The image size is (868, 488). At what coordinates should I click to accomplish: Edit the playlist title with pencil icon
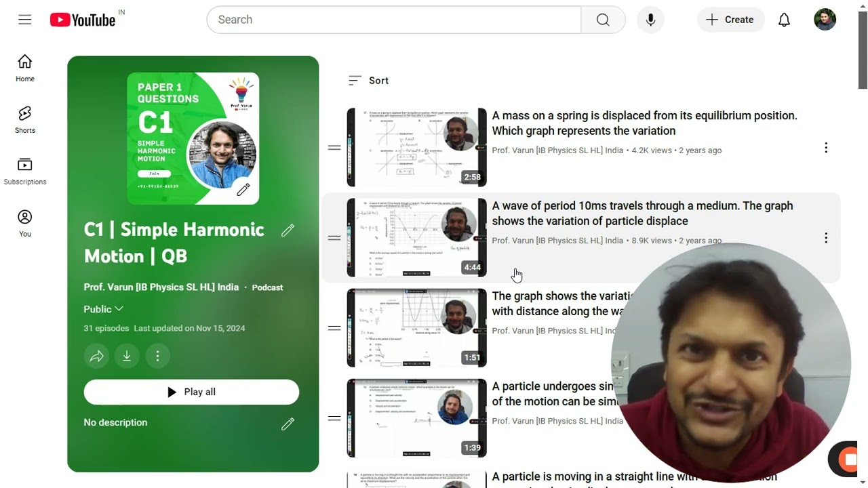tap(288, 230)
